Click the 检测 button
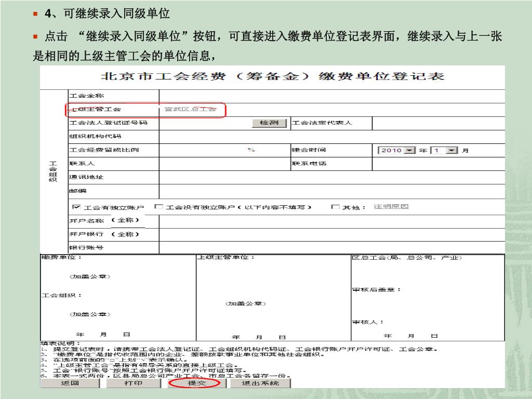This screenshot has width=532, height=399. pos(269,123)
